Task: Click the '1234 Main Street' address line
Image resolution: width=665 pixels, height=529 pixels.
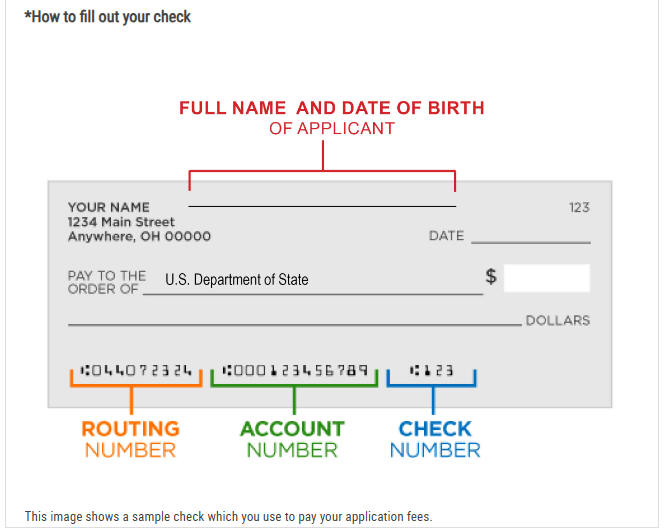Action: pos(121,221)
